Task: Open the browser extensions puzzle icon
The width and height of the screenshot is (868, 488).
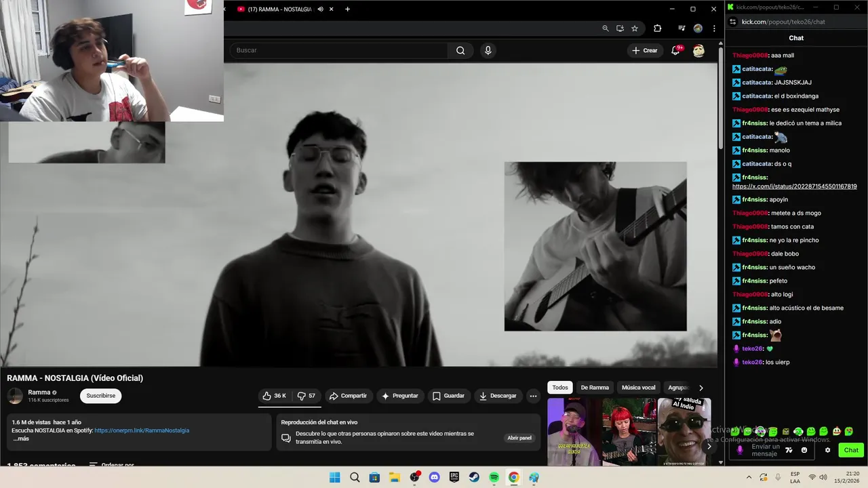Action: [657, 28]
